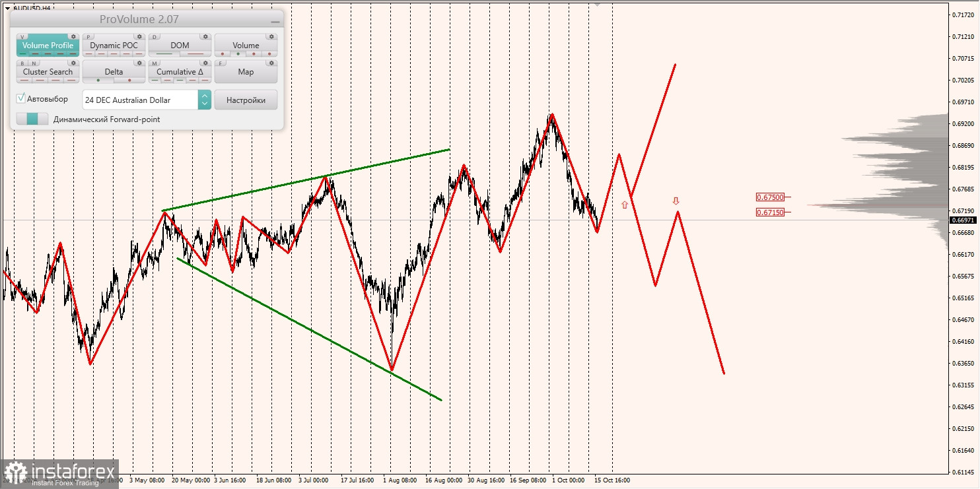The height and width of the screenshot is (489, 980).
Task: Toggle the Cumulative Δ module
Action: (180, 72)
